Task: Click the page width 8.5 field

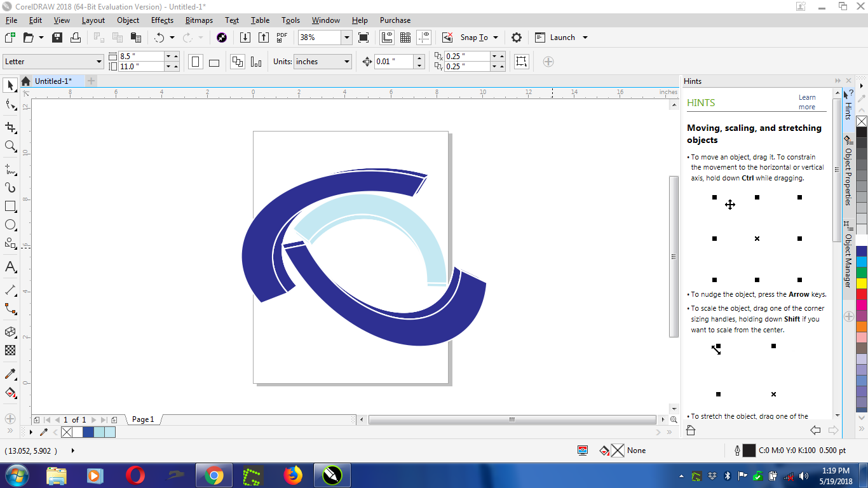Action: [x=140, y=57]
